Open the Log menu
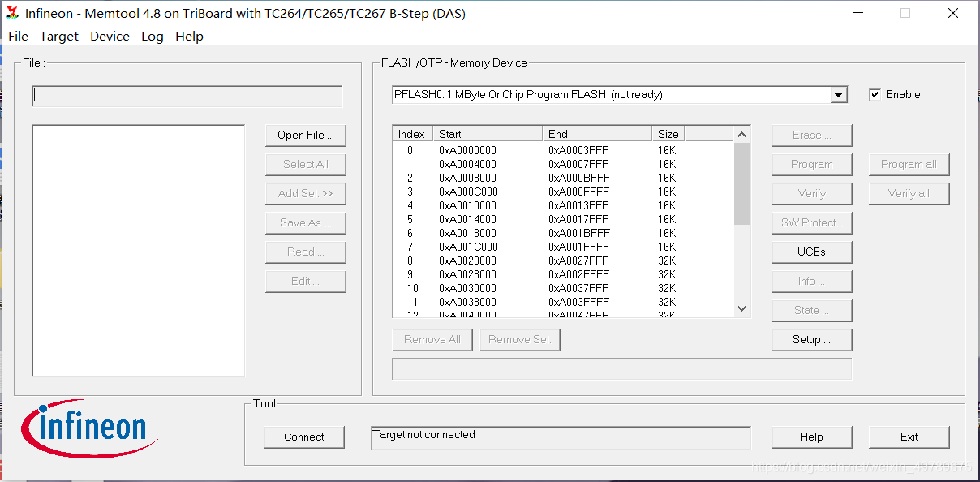This screenshot has height=482, width=980. [153, 37]
